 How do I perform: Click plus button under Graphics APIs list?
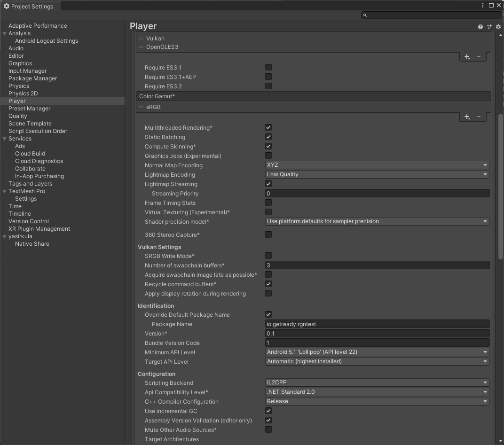[x=467, y=56]
